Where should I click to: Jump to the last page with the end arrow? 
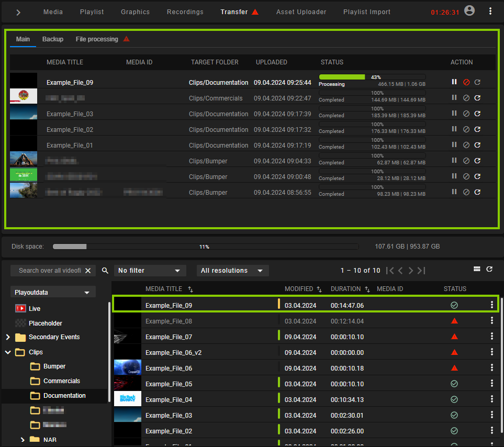421,271
